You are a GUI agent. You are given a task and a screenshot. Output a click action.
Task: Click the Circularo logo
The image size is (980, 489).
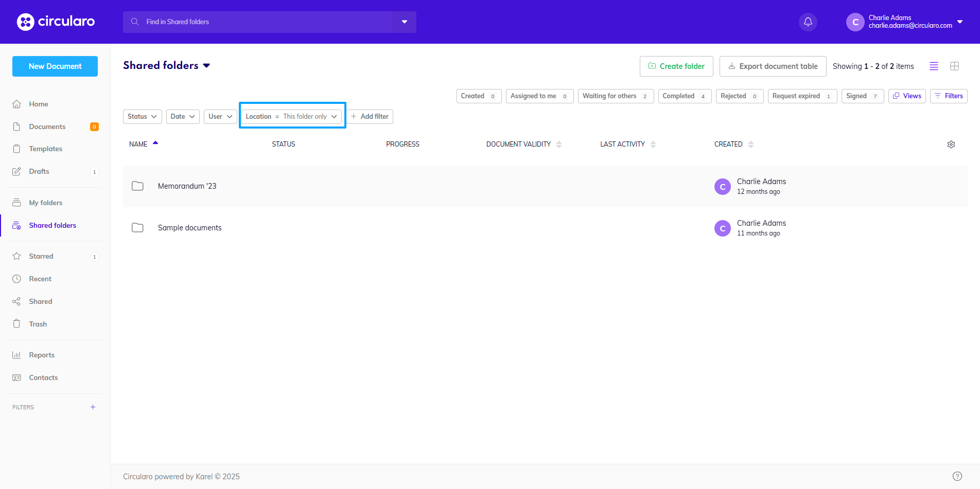click(x=56, y=22)
